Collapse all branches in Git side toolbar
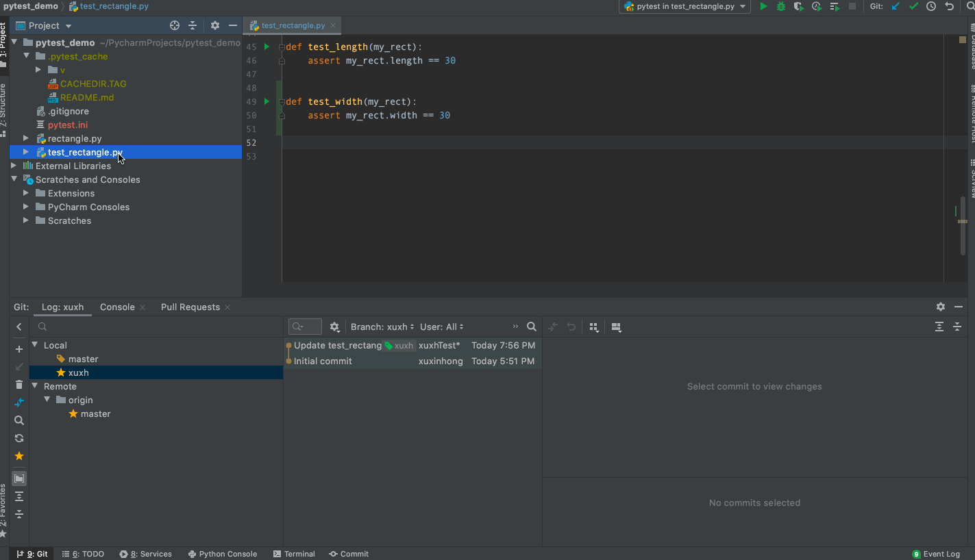975x560 pixels. (x=19, y=514)
